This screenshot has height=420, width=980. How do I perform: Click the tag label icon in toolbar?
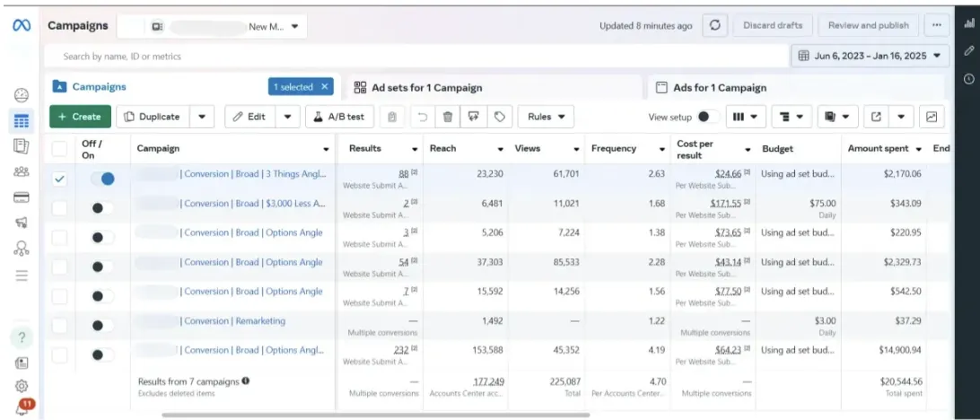(500, 117)
